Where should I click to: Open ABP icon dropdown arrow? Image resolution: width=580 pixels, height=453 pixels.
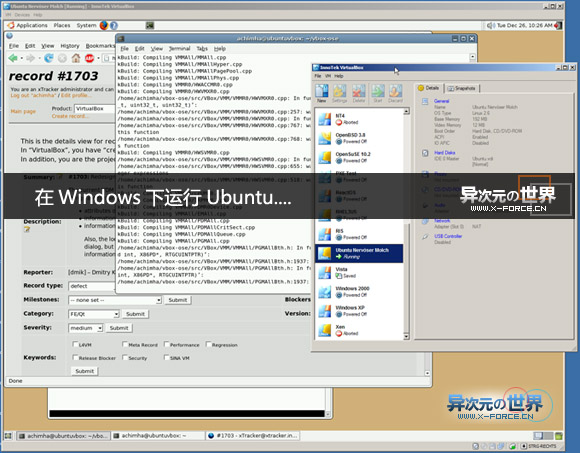point(98,58)
